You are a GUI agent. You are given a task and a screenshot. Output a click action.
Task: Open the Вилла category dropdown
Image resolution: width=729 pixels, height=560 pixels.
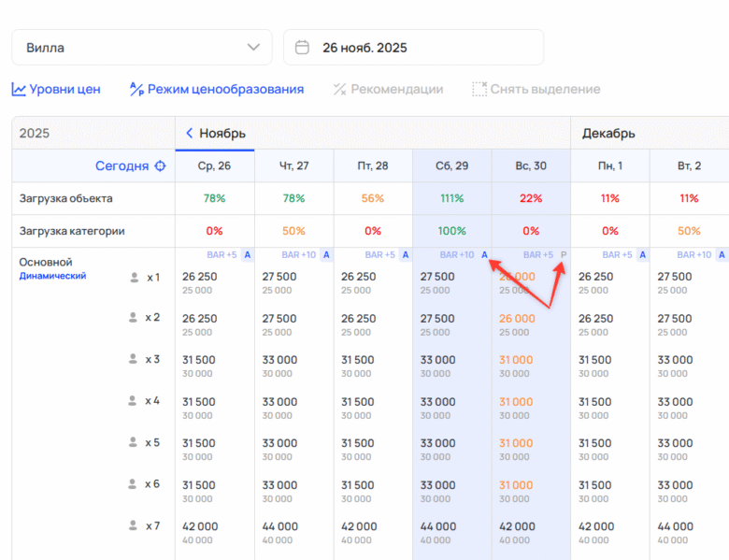142,48
